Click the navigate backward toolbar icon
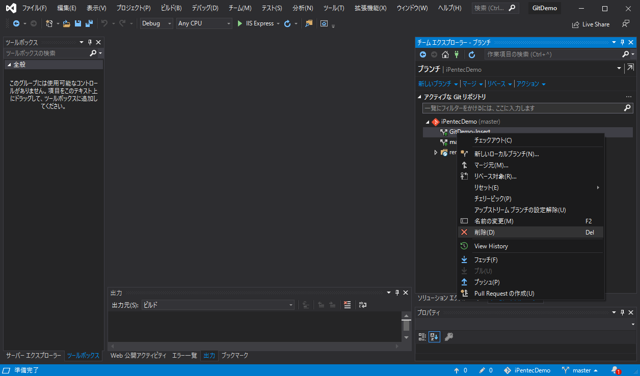640x376 pixels. point(16,24)
